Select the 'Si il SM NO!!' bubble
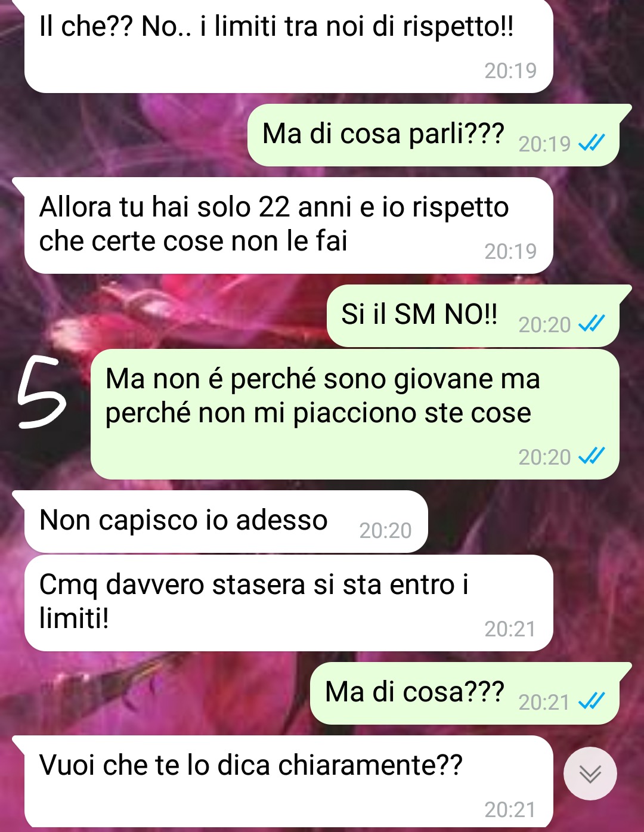 coord(473,316)
